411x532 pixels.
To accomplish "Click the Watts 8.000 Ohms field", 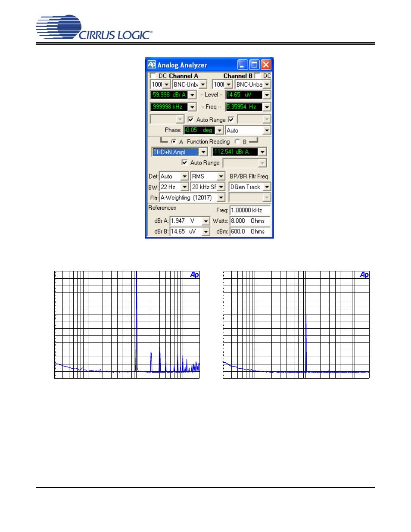I will [250, 221].
